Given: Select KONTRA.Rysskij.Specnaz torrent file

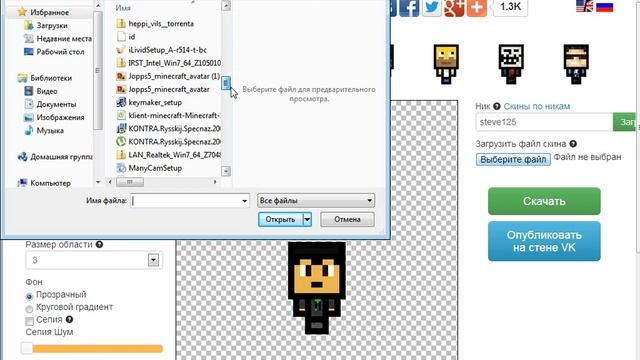Looking at the screenshot, I should (x=168, y=142).
